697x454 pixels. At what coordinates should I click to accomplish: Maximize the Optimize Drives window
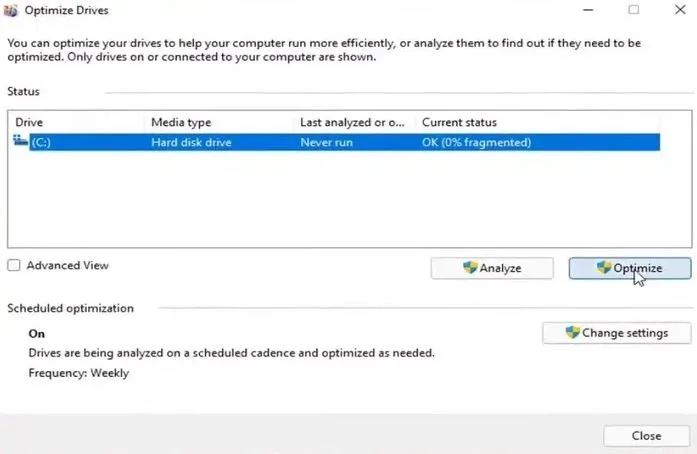pyautogui.click(x=634, y=10)
